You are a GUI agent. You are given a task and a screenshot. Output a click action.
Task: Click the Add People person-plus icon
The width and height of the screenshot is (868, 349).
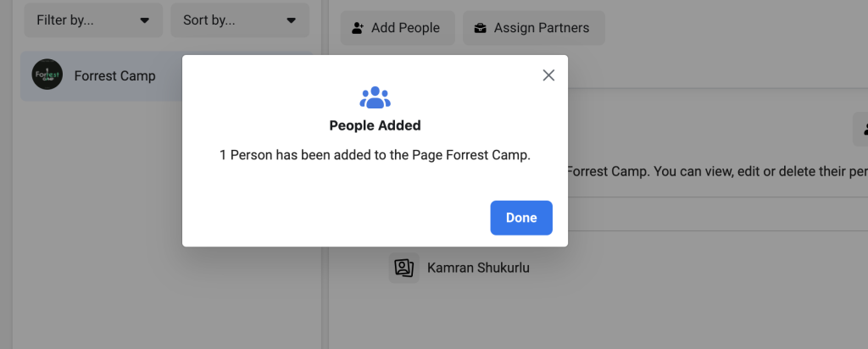pos(358,28)
